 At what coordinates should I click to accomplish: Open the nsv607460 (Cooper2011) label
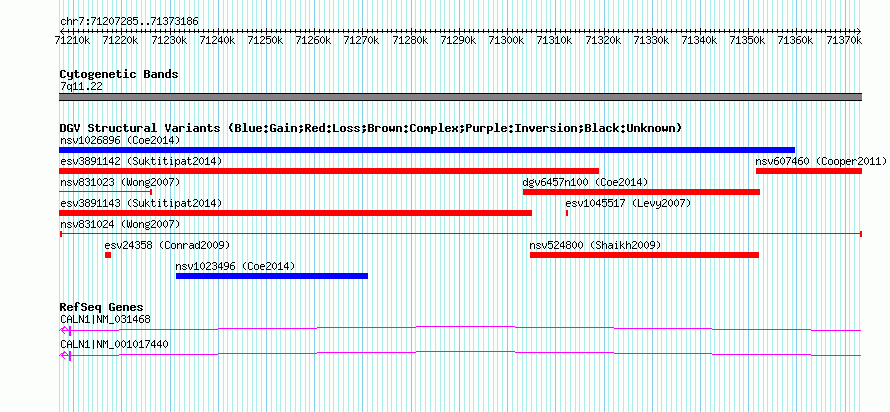(821, 161)
